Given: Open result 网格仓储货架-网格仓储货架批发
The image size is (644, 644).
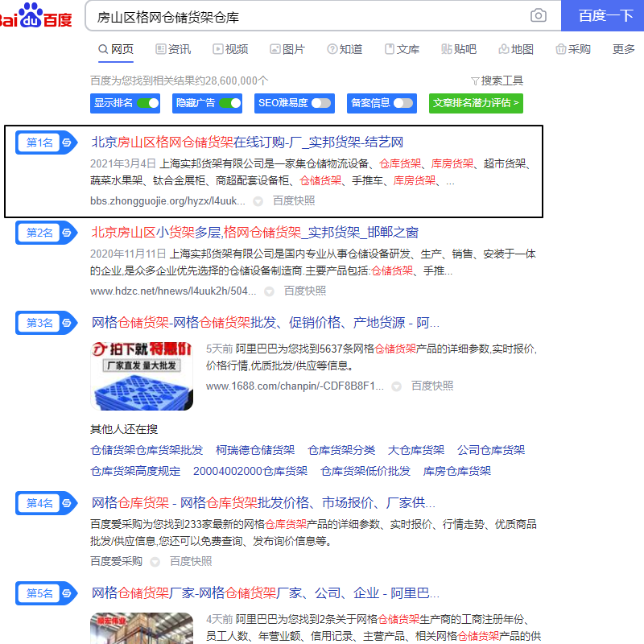Looking at the screenshot, I should [x=266, y=323].
